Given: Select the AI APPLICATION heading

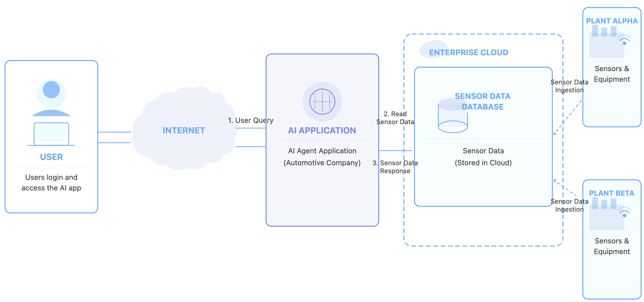Looking at the screenshot, I should coord(322,130).
